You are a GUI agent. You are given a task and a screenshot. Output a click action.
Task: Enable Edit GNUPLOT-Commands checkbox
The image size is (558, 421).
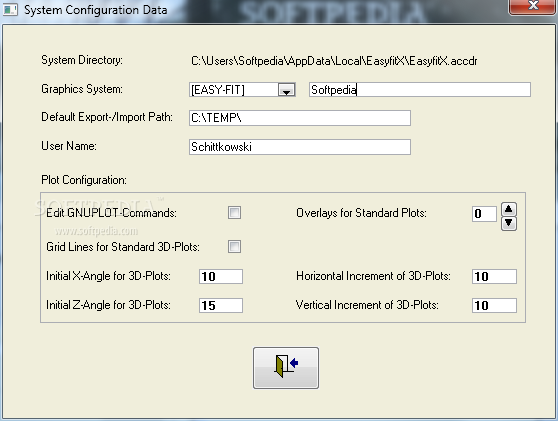(x=234, y=213)
